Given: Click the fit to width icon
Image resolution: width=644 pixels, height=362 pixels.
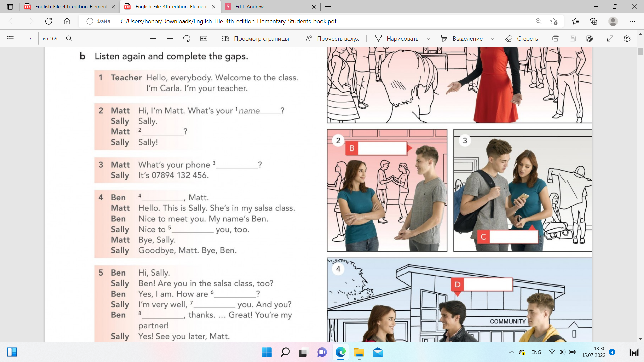Looking at the screenshot, I should coord(204,38).
